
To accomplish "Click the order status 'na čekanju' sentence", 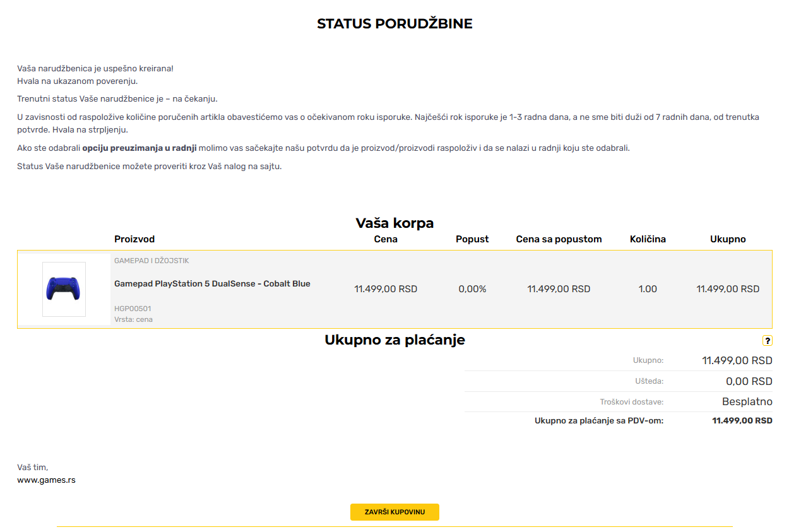I will 117,99.
